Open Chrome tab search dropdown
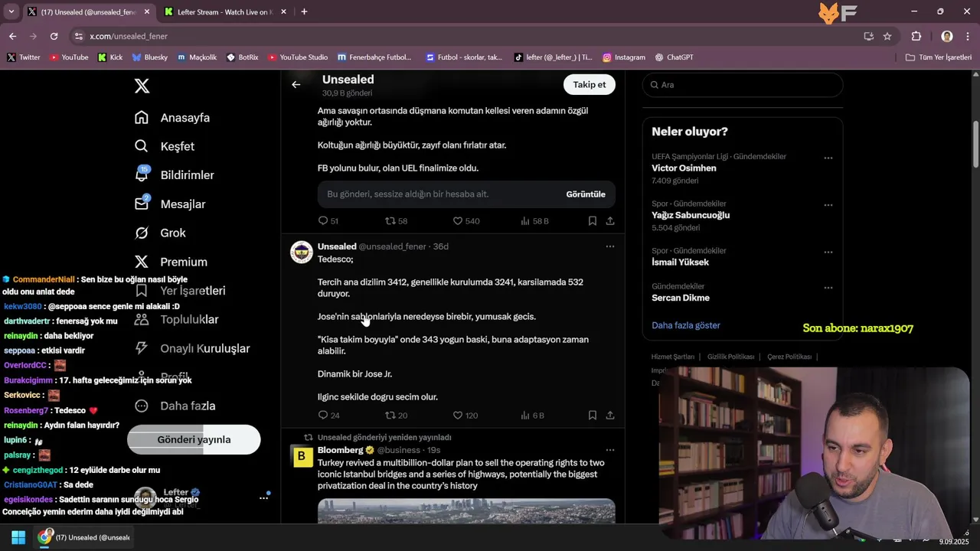This screenshot has width=980, height=551. [11, 11]
